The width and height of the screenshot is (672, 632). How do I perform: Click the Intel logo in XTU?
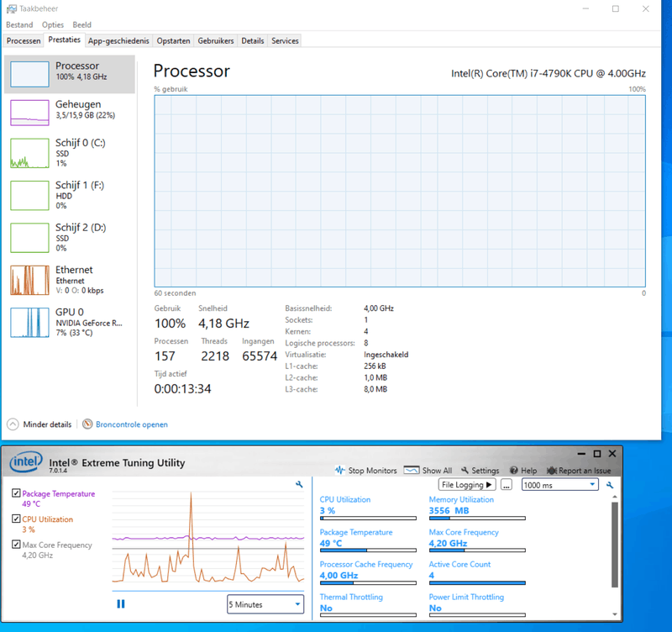tap(26, 462)
